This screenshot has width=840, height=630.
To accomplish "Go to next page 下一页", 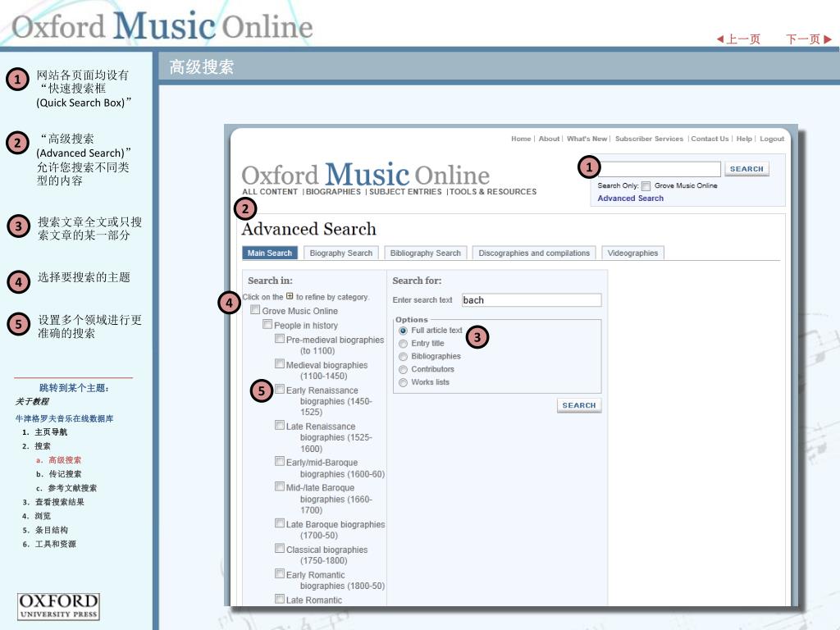I will [x=808, y=39].
